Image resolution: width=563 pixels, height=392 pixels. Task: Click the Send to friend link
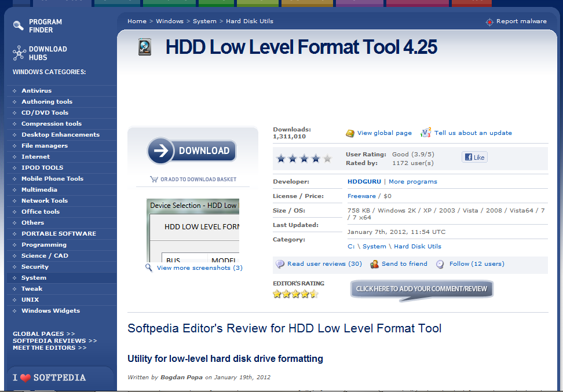[404, 264]
